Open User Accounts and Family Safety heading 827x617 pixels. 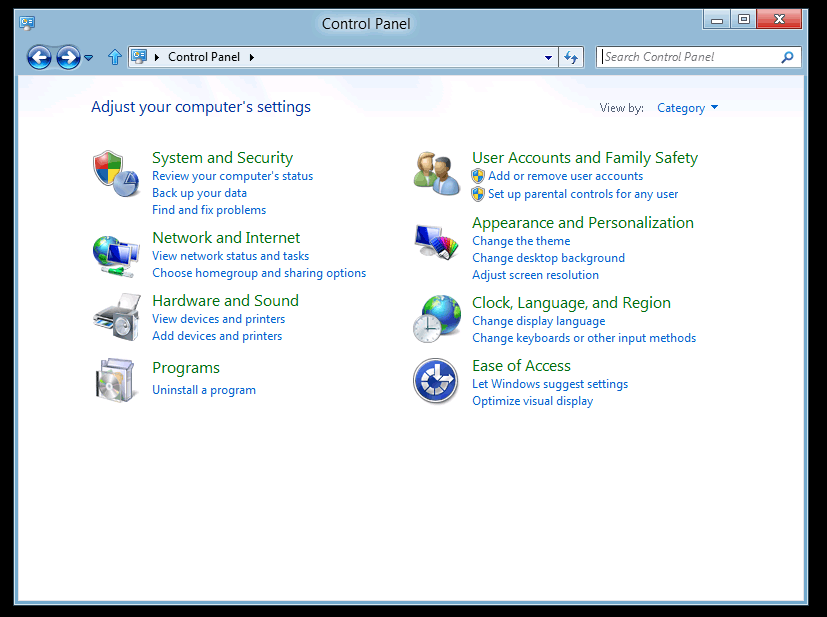(x=585, y=157)
